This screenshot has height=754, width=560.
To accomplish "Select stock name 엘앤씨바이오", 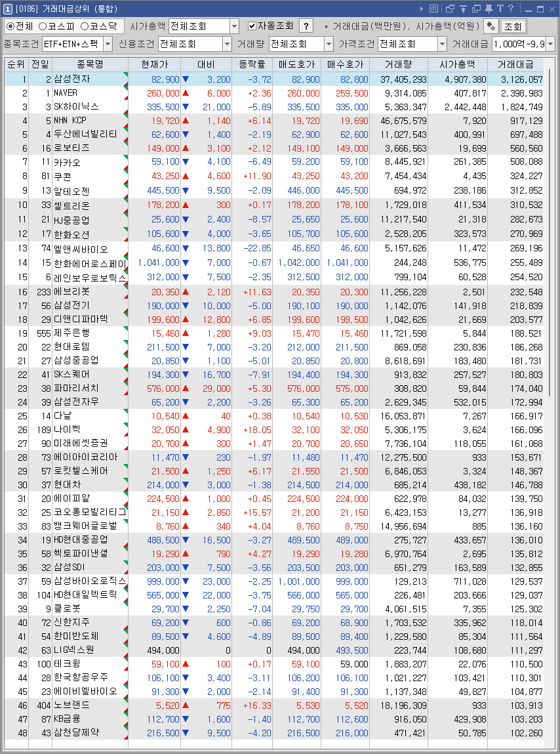I will coord(81,249).
